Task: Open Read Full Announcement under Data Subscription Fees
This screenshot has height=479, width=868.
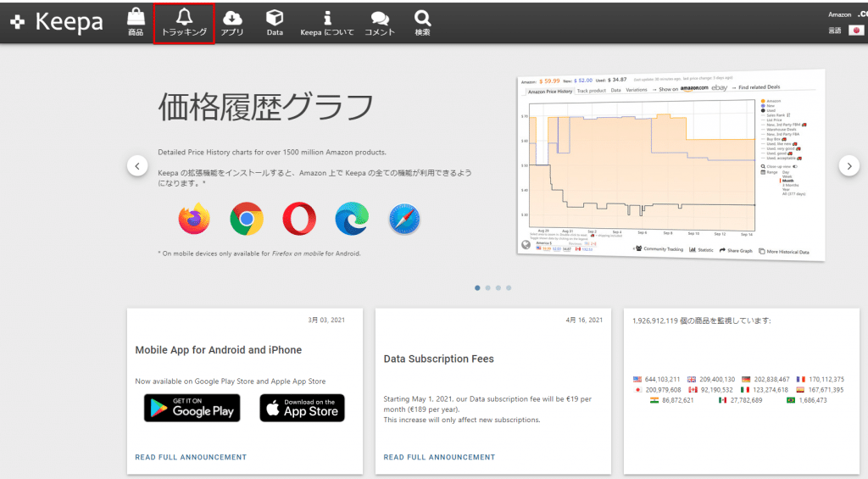Action: [439, 457]
